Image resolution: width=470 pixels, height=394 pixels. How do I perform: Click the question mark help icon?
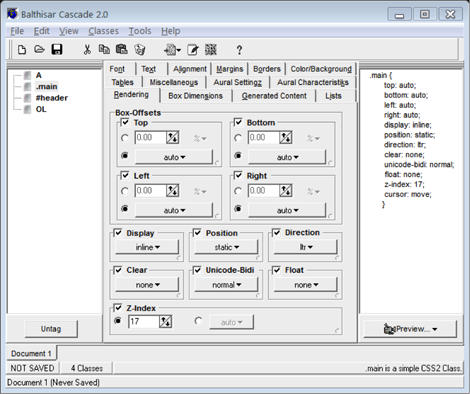coord(239,50)
